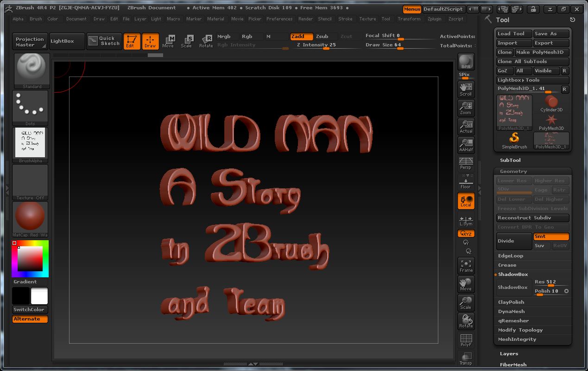Viewport: 588px width, 371px height.
Task: Expand the ClayPolish section
Action: 511,302
